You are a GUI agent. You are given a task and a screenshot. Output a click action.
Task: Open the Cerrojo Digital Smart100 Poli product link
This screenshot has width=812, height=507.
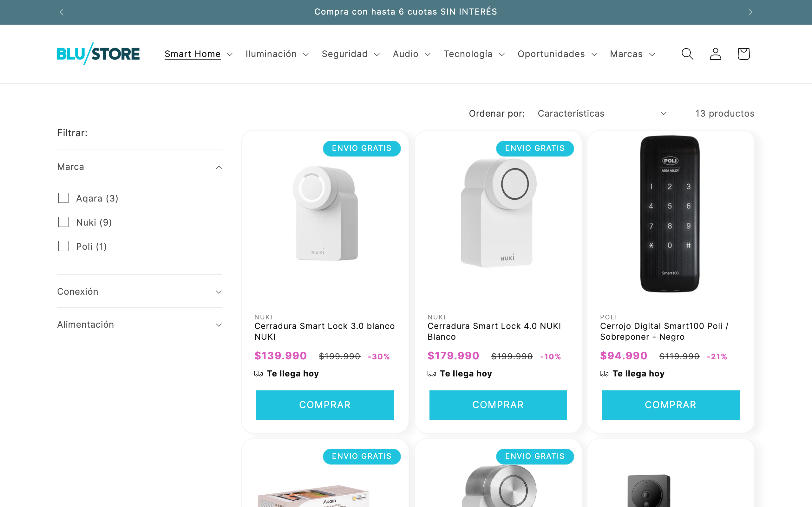click(x=664, y=331)
